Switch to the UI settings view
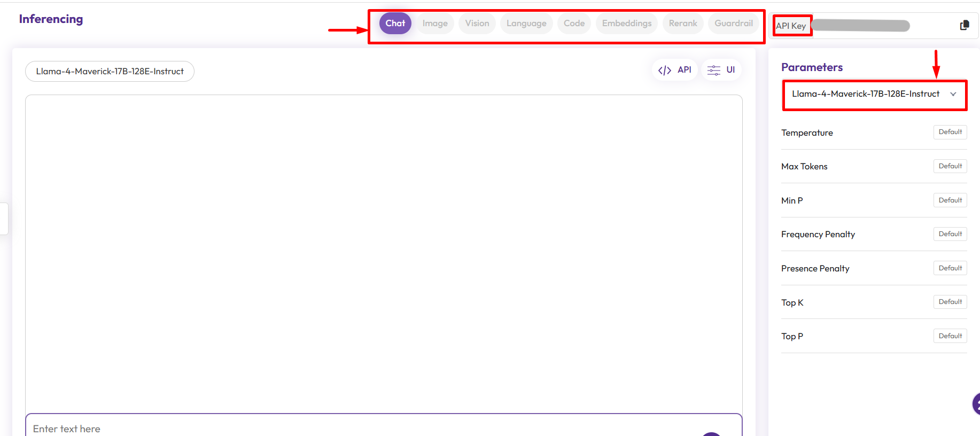The width and height of the screenshot is (980, 436). pyautogui.click(x=721, y=70)
